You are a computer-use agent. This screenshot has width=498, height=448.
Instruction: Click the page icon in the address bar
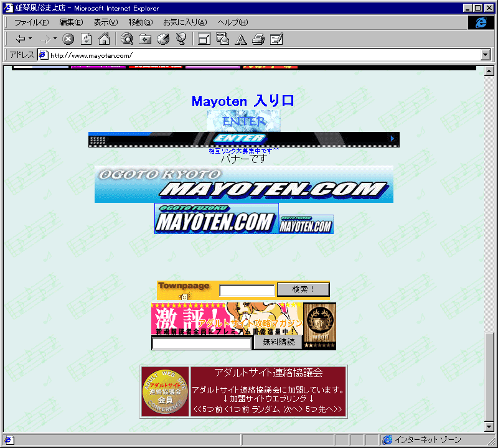43,55
